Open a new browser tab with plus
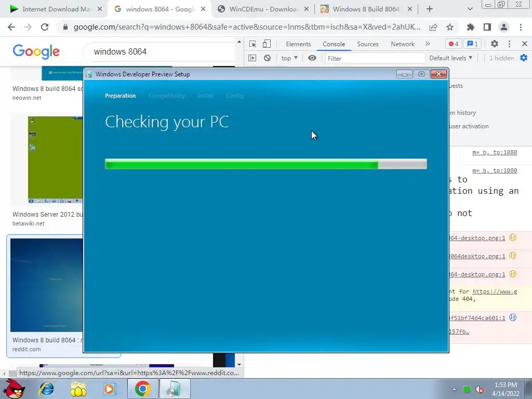 pyautogui.click(x=430, y=9)
